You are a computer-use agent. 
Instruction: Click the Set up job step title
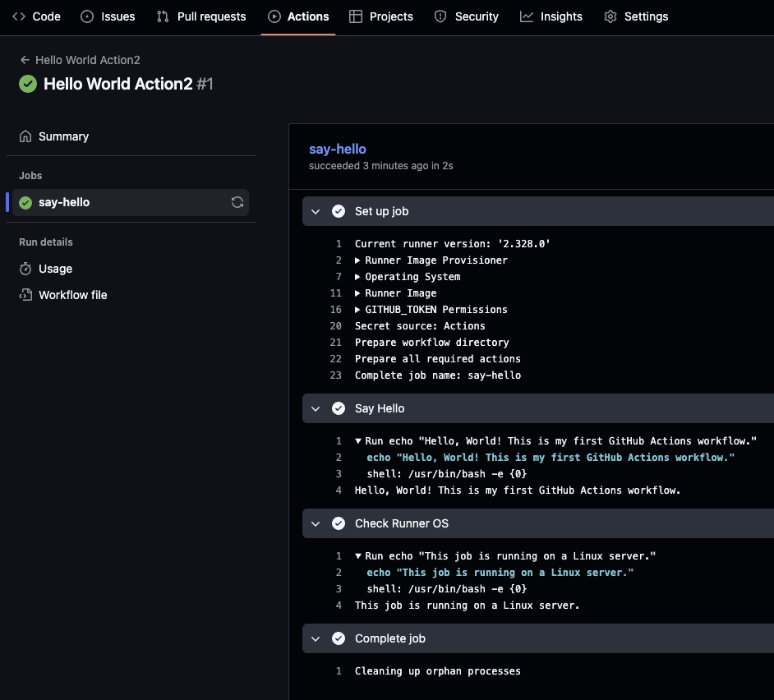(x=381, y=211)
